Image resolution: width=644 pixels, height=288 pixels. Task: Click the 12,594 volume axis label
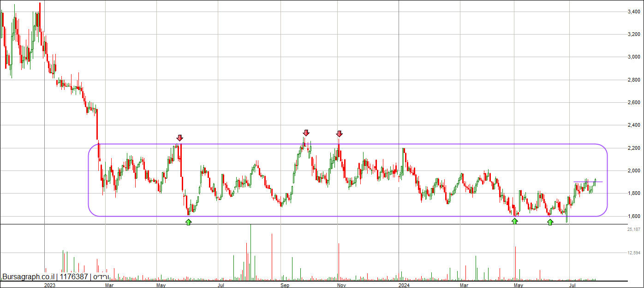tap(634, 253)
